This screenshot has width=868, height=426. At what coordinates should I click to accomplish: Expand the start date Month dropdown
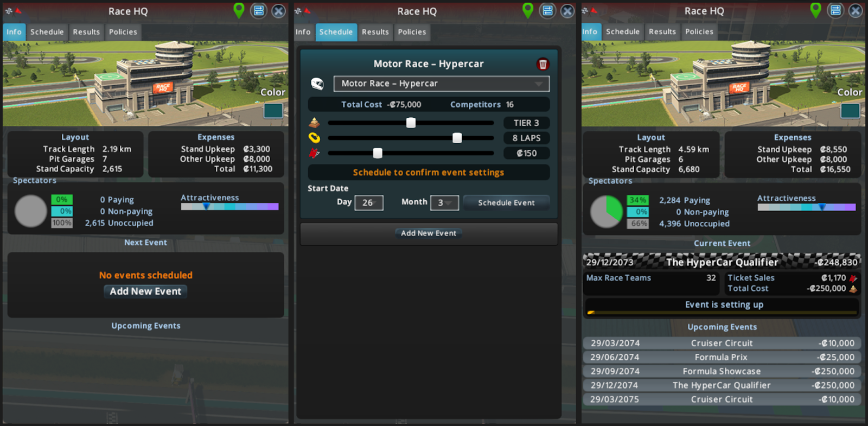(x=444, y=203)
